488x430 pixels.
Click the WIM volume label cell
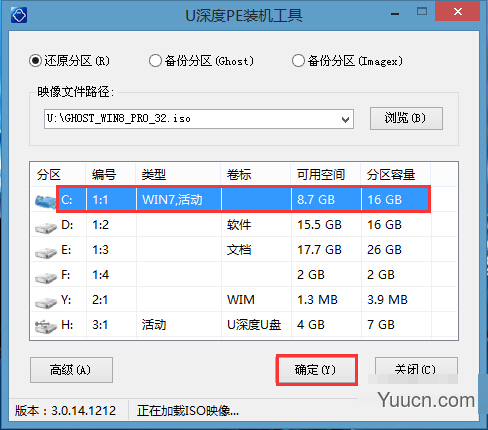click(x=241, y=300)
